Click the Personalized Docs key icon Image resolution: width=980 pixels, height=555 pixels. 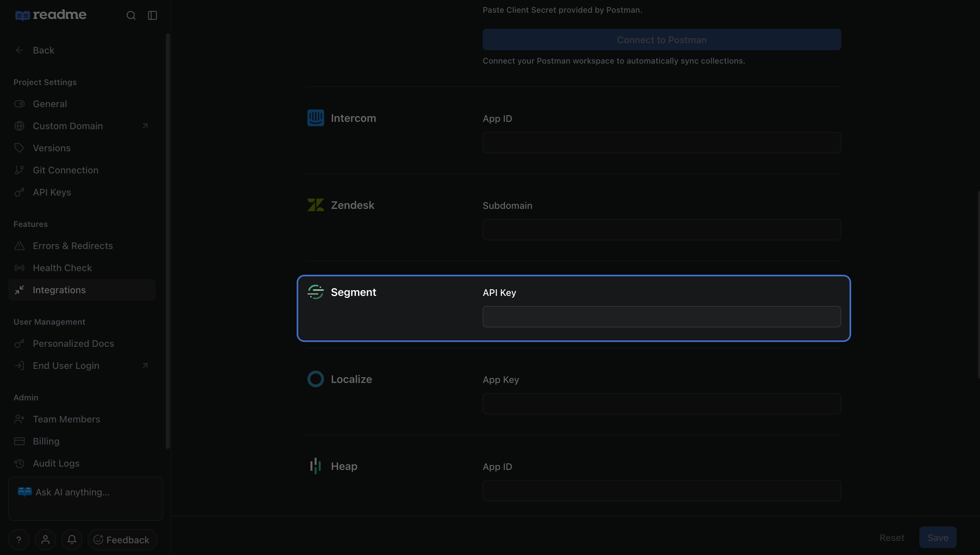tap(19, 343)
